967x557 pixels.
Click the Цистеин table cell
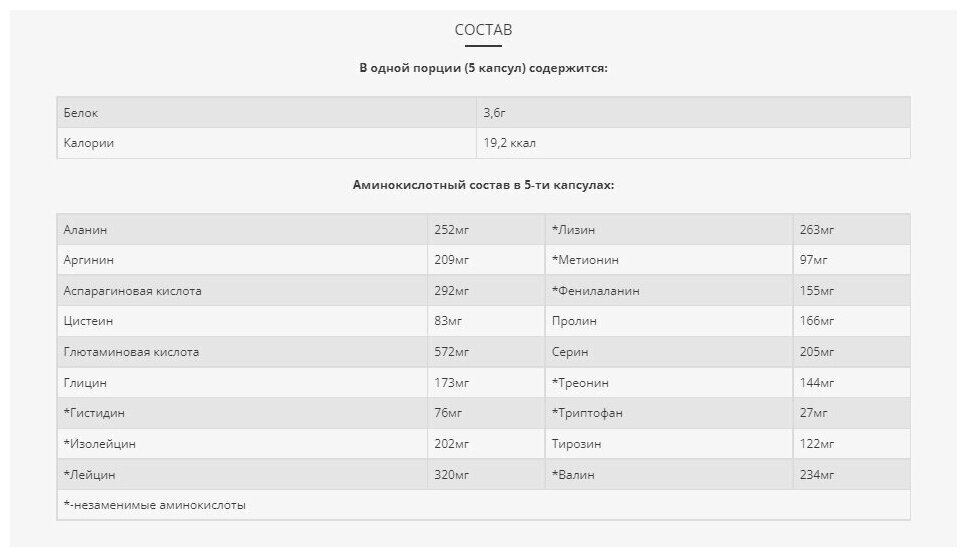88,321
